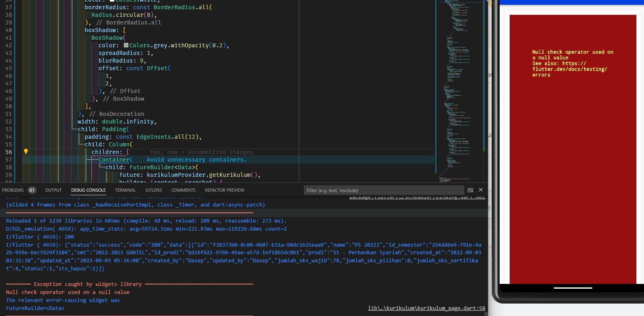
Task: Show the Refactor Preview tab
Action: [225, 190]
